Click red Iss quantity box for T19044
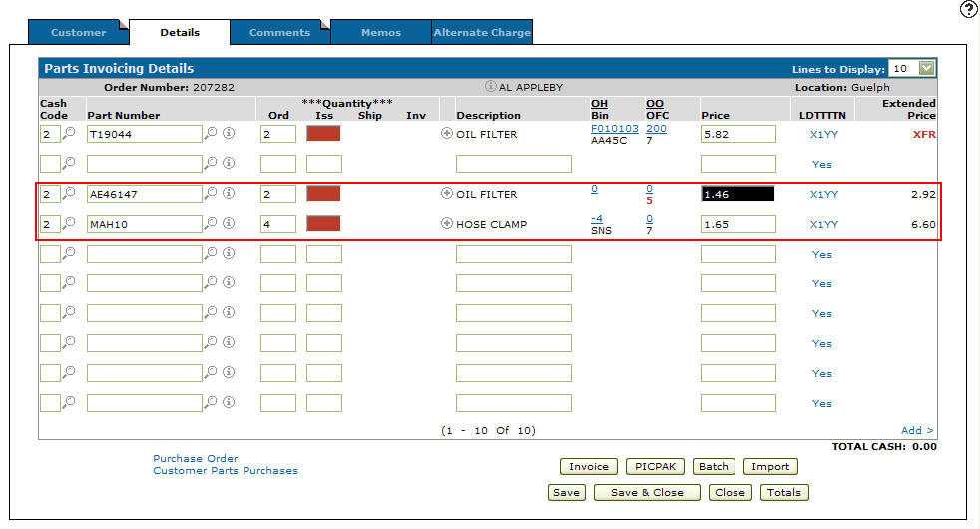This screenshot has height=529, width=980. [x=323, y=133]
